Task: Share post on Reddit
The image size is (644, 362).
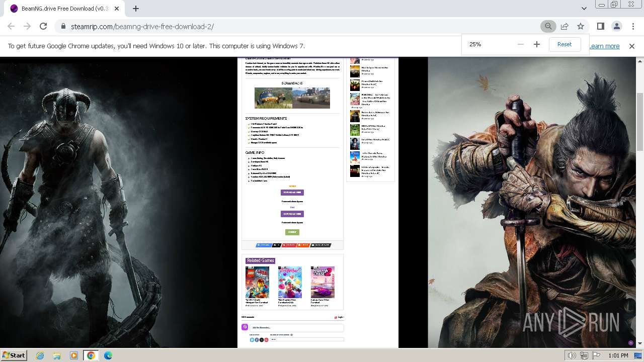Action: (x=303, y=245)
